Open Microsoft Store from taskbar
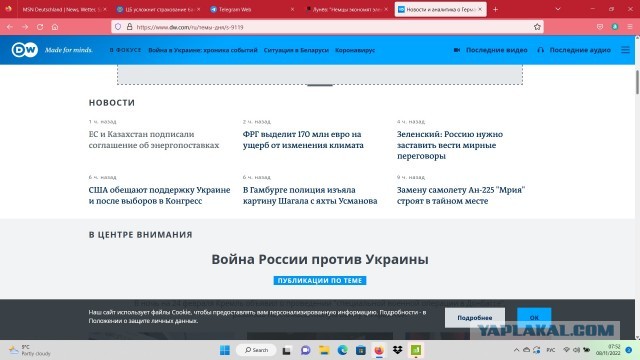Viewport: 640px width, 360px height. (x=361, y=350)
